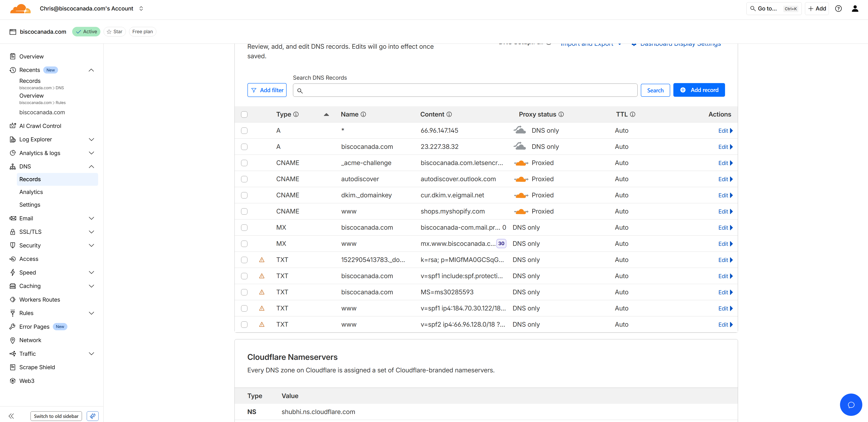Tick checkbox for 66.96.147.145 A record

coord(244,131)
